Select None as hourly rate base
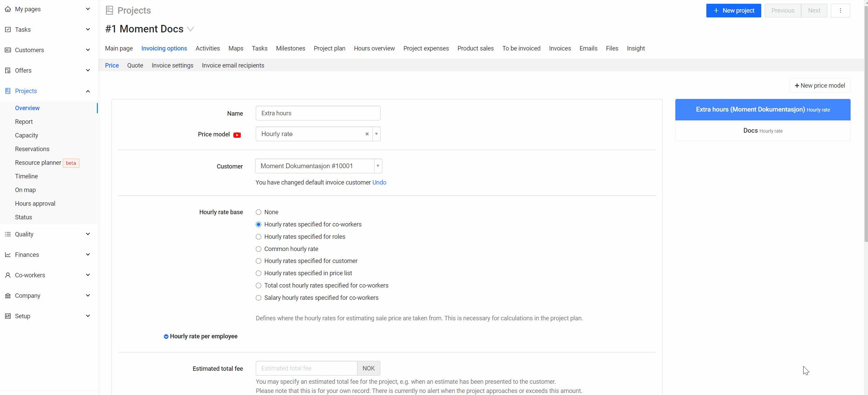The image size is (868, 395). tap(259, 212)
